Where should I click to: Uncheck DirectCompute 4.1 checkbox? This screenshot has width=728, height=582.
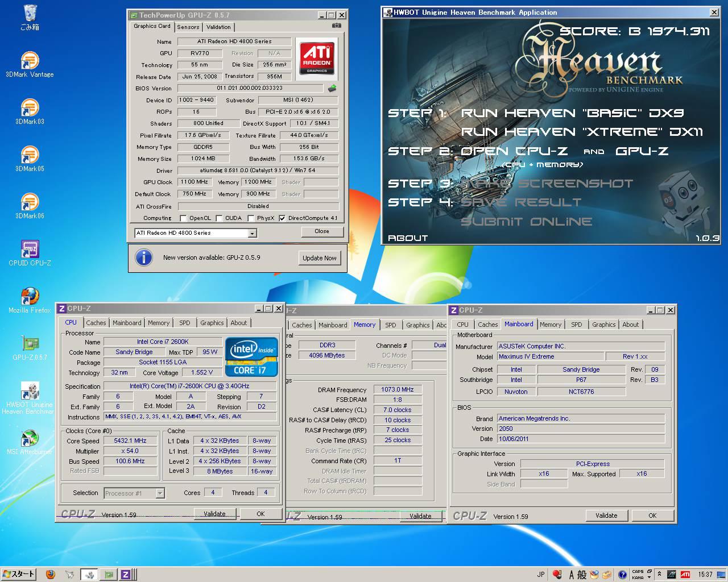(282, 218)
